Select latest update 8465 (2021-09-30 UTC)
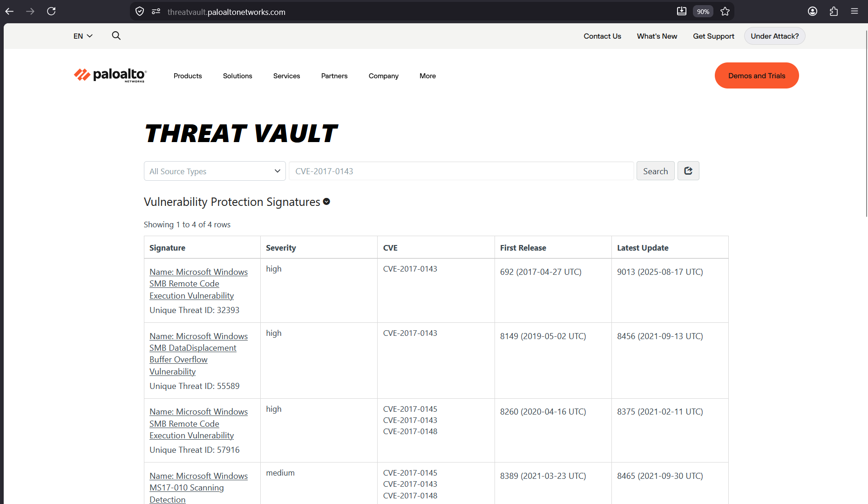868x504 pixels. point(660,476)
